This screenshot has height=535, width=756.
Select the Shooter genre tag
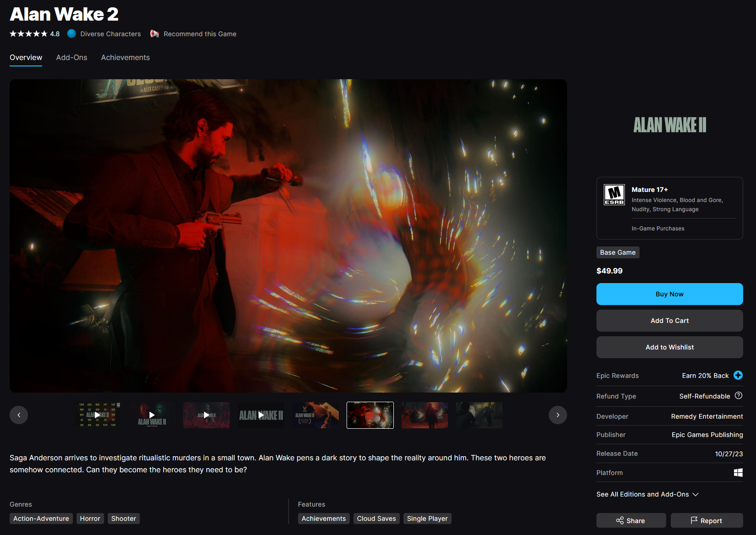[x=124, y=519]
